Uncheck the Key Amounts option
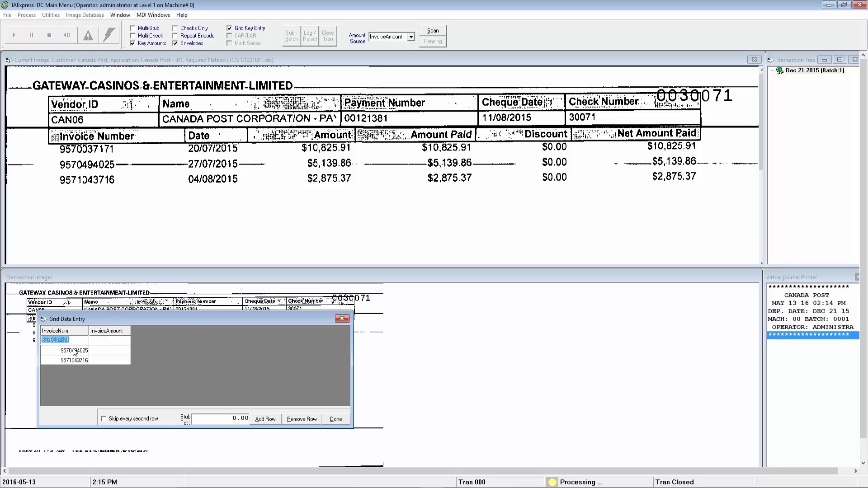The height and width of the screenshot is (488, 868). (x=133, y=43)
